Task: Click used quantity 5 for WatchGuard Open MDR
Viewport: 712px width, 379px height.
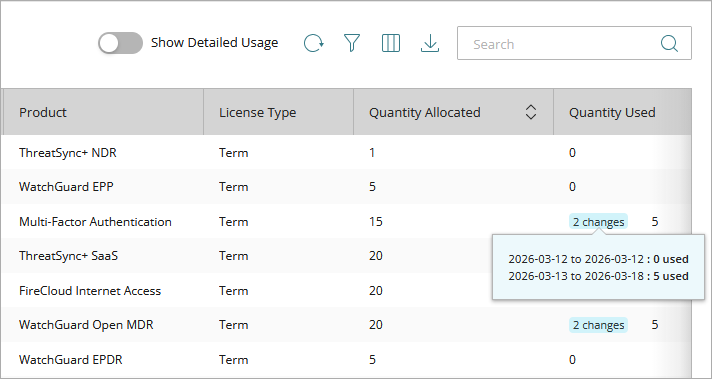Action: pyautogui.click(x=655, y=325)
